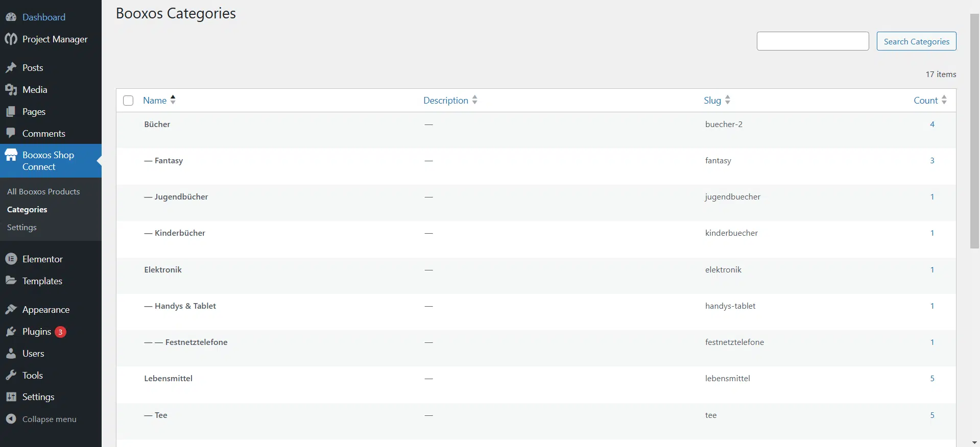This screenshot has height=447, width=980.
Task: Click the Media library icon
Action: [x=11, y=90]
